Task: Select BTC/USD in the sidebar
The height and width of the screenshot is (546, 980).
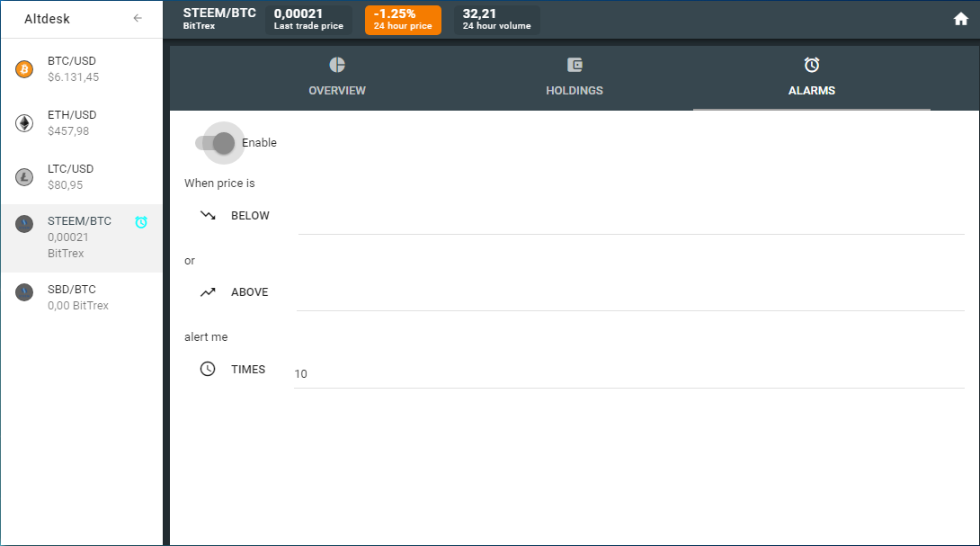Action: (x=81, y=68)
